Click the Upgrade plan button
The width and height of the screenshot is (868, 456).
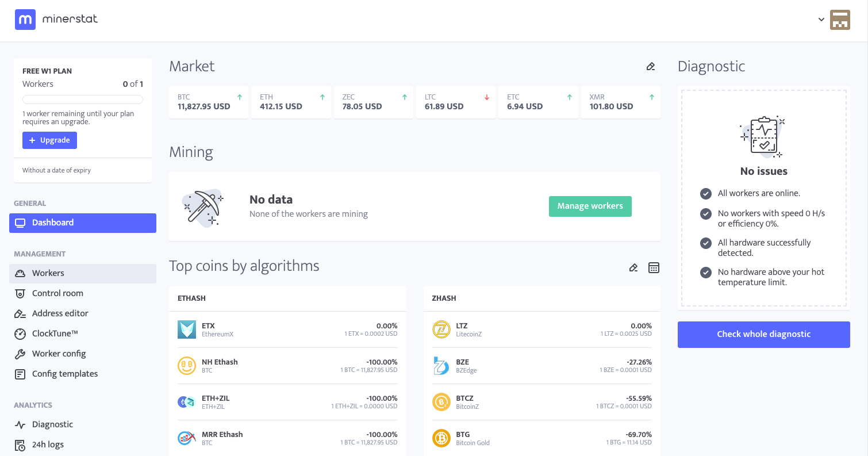[49, 140]
